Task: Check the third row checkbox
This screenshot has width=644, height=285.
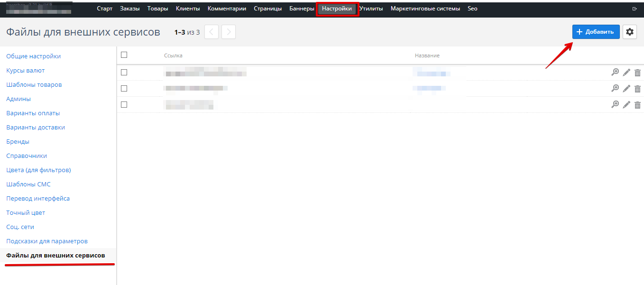Action: [124, 105]
